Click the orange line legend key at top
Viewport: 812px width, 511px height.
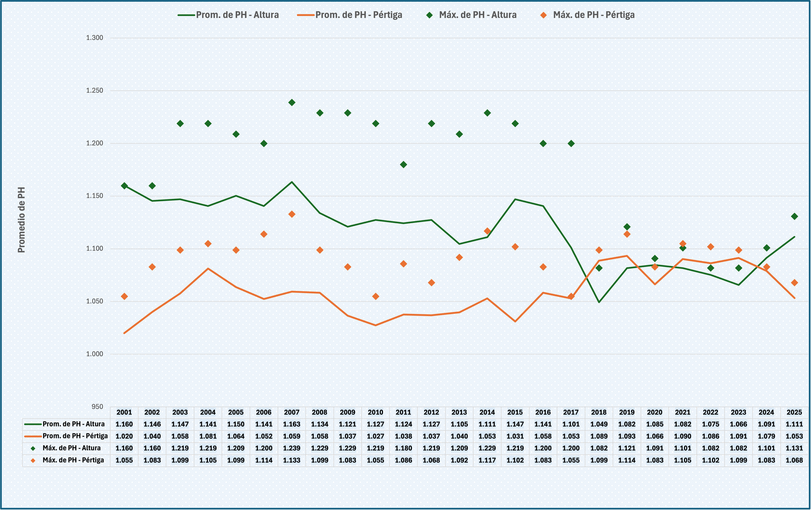coord(306,15)
